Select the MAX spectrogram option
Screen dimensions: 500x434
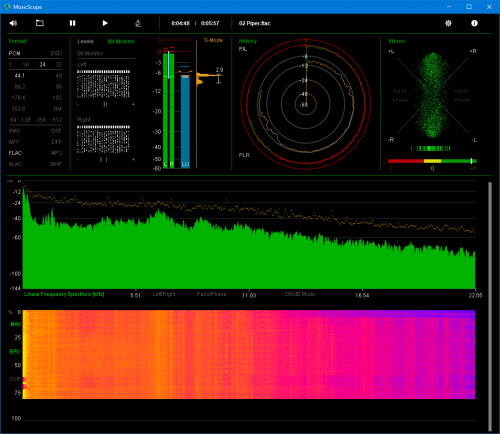15,324
